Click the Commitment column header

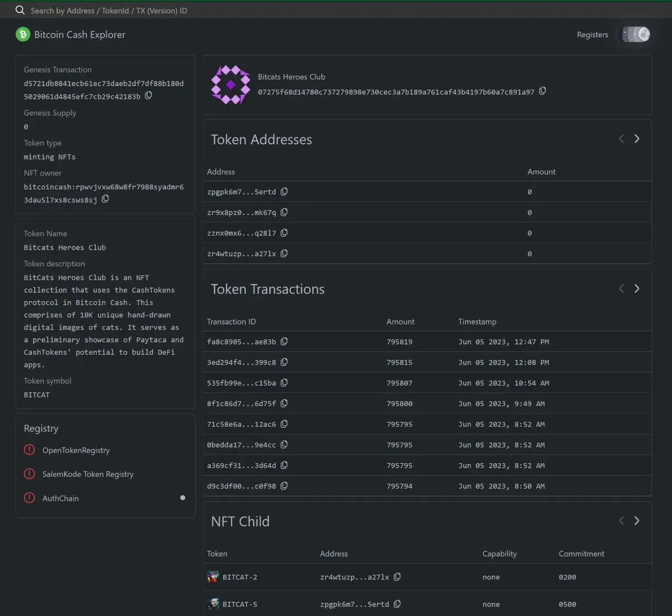coord(581,553)
